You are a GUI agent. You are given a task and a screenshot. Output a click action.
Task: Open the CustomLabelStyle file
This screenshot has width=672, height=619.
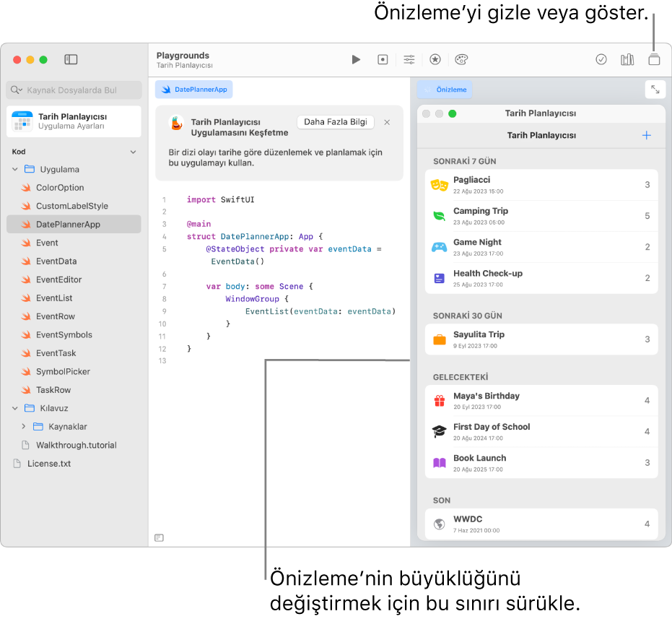click(74, 206)
